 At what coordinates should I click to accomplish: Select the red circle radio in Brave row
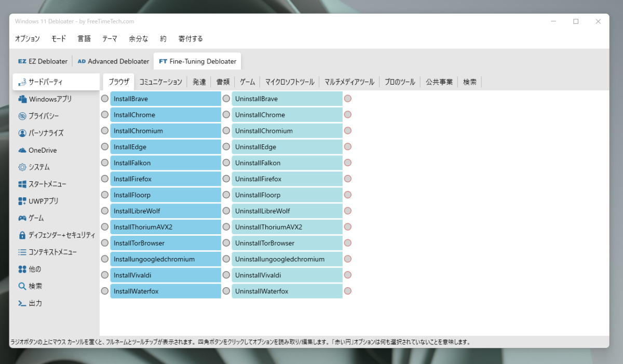348,99
